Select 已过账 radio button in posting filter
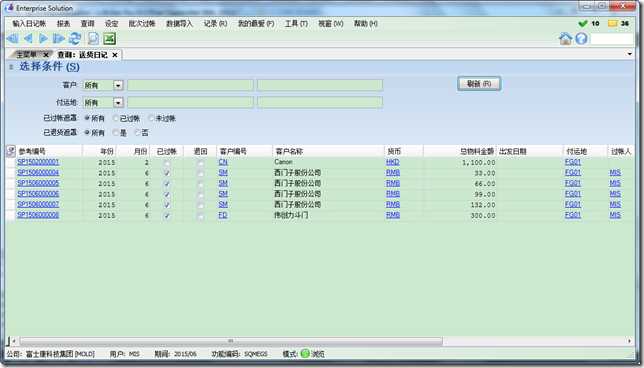644x368 pixels. point(116,118)
